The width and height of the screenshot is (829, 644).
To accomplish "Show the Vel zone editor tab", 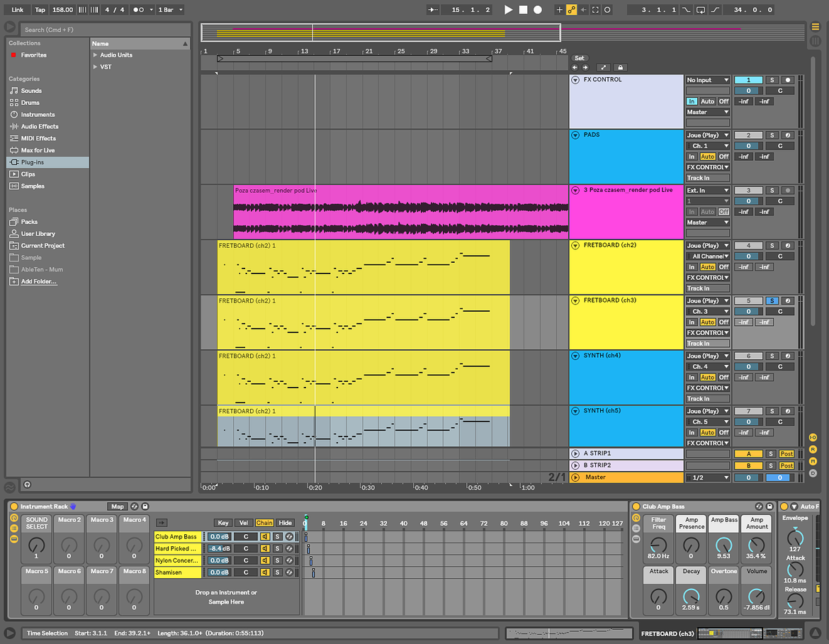I will (x=244, y=523).
